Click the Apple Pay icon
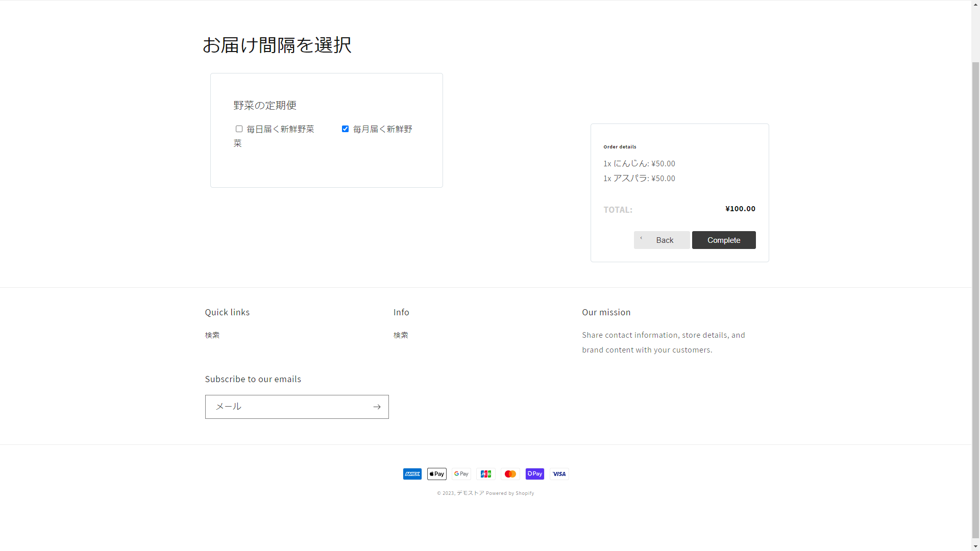This screenshot has width=980, height=551. [x=436, y=474]
